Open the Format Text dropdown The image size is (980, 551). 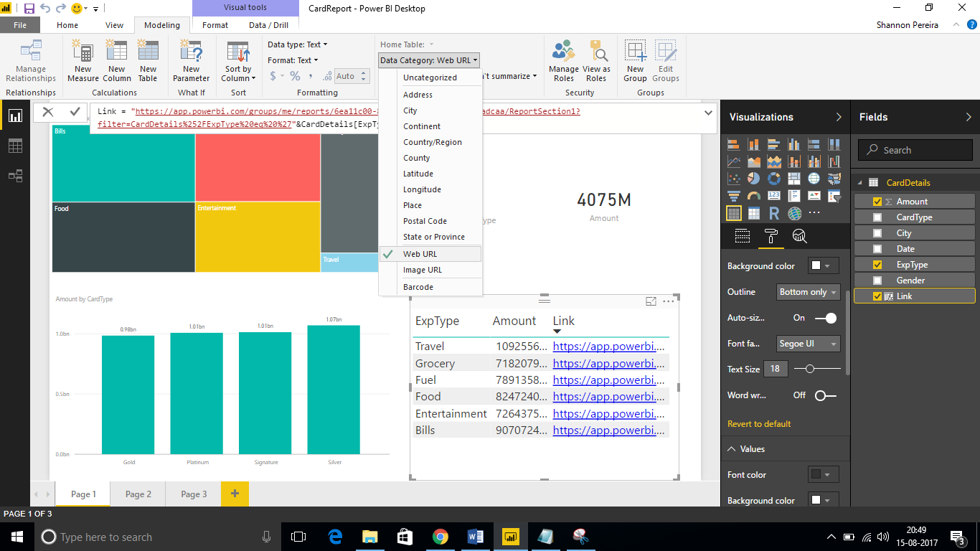tap(293, 60)
